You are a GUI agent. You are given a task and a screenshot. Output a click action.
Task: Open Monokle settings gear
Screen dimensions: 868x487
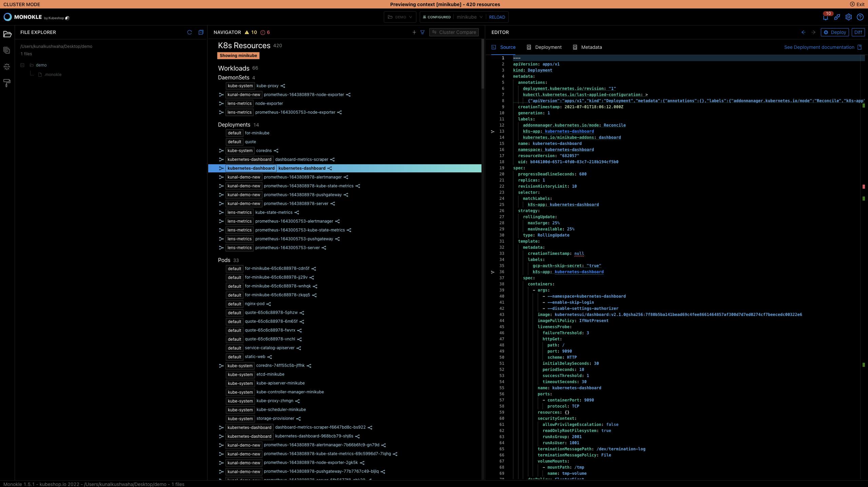[848, 17]
